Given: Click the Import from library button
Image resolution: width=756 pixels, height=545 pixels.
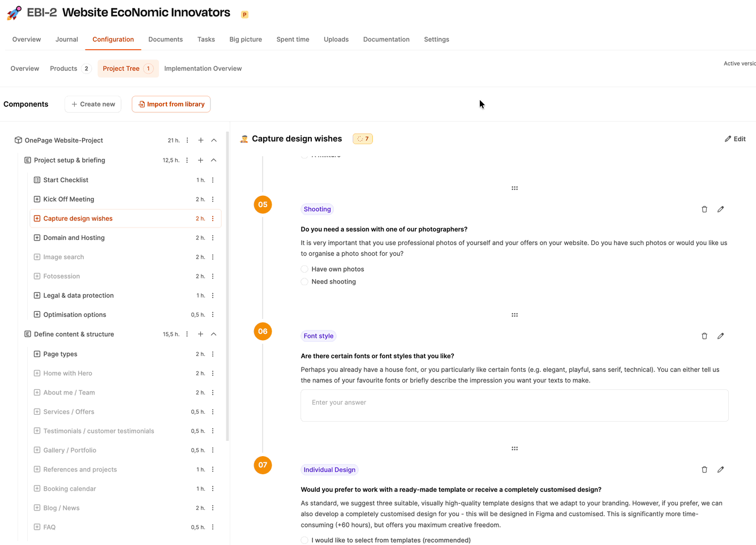Looking at the screenshot, I should click(x=171, y=104).
